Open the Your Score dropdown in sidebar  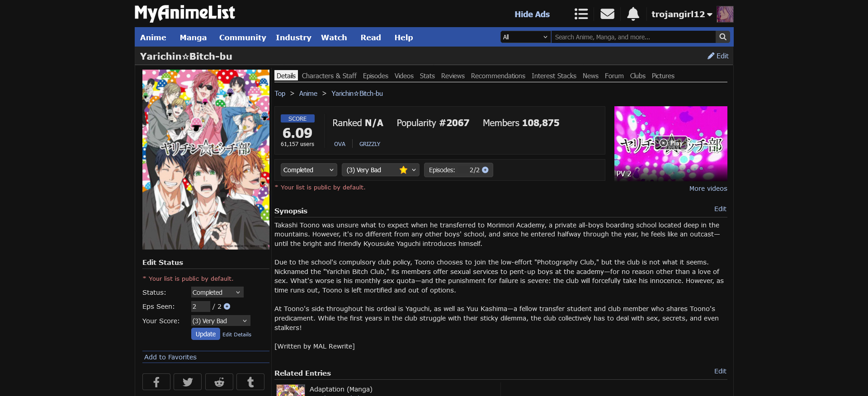pos(220,321)
